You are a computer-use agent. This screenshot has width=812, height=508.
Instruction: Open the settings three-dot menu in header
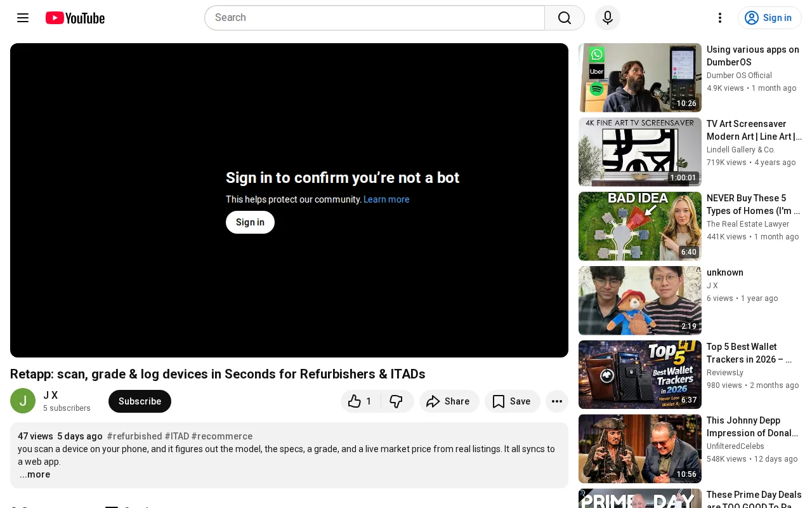(720, 18)
